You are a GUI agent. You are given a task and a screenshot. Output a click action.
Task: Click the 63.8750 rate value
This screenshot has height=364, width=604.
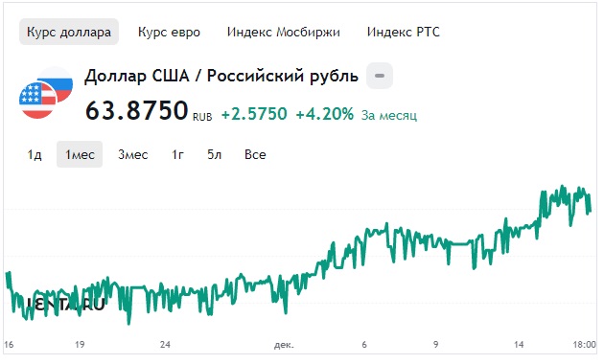coord(137,110)
